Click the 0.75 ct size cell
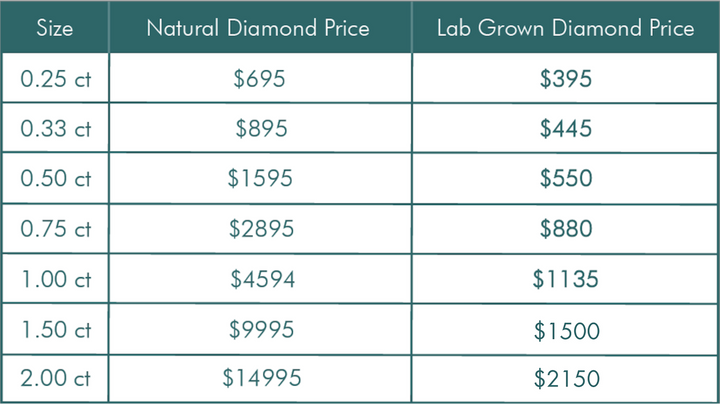The height and width of the screenshot is (404, 720). [56, 229]
